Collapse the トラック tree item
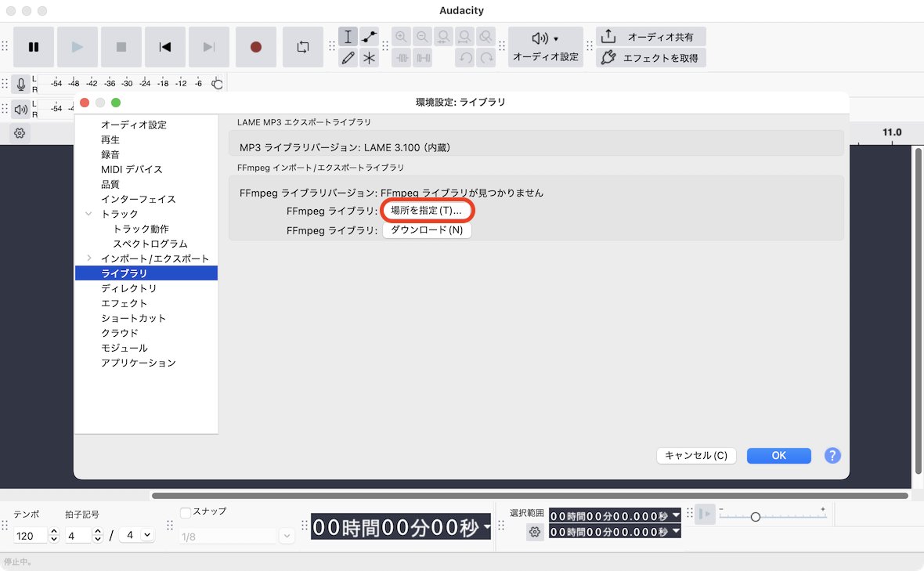Image resolution: width=924 pixels, height=571 pixels. pos(89,214)
